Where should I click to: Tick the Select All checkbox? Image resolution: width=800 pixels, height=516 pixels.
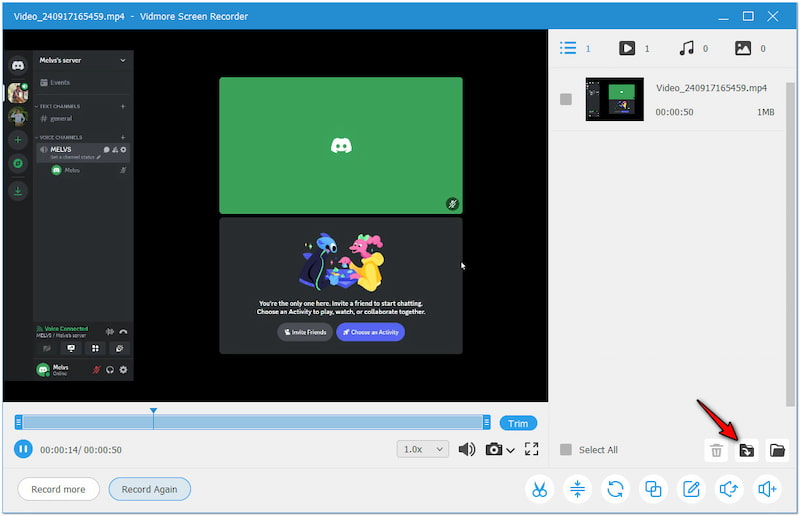tap(566, 450)
